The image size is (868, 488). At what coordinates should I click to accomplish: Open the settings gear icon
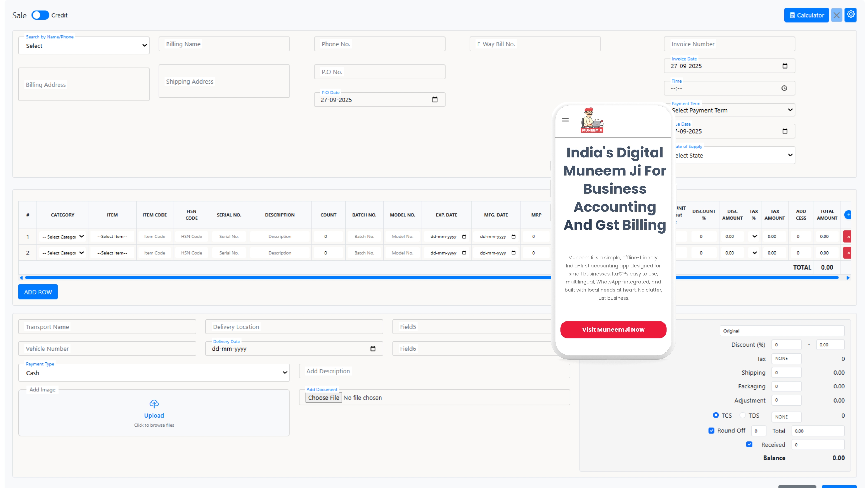point(850,15)
